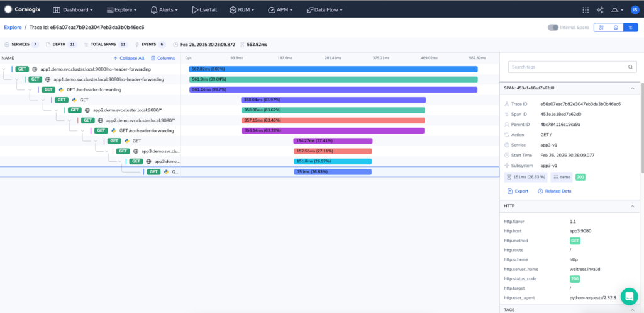Select the blue 562.82ms root span bar
The width and height of the screenshot is (644, 313).
(333, 69)
